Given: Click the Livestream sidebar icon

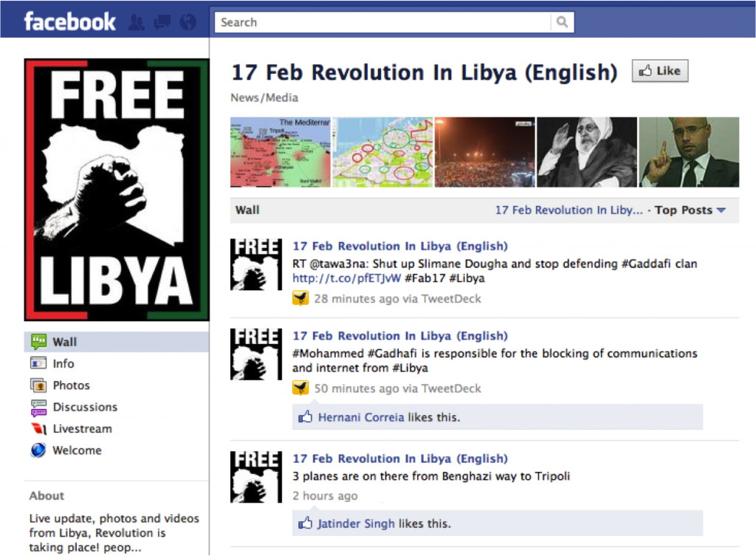Looking at the screenshot, I should click(38, 429).
